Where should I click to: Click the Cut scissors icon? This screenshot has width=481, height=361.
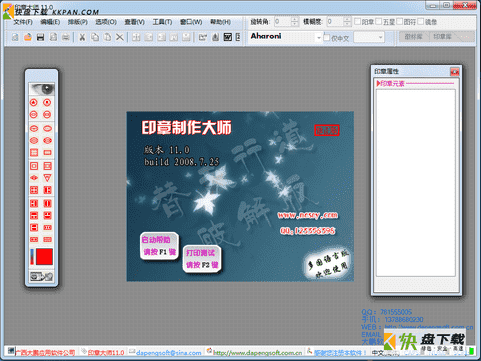[x=82, y=37]
